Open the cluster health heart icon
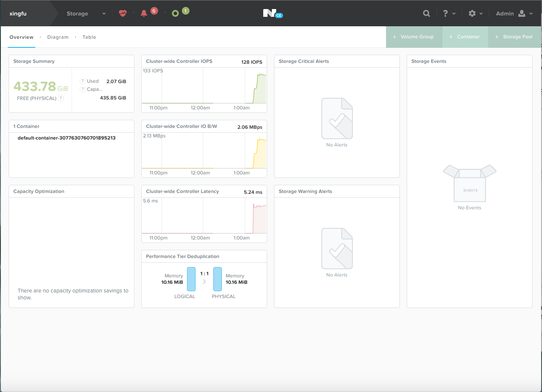The width and height of the screenshot is (542, 392). [123, 13]
